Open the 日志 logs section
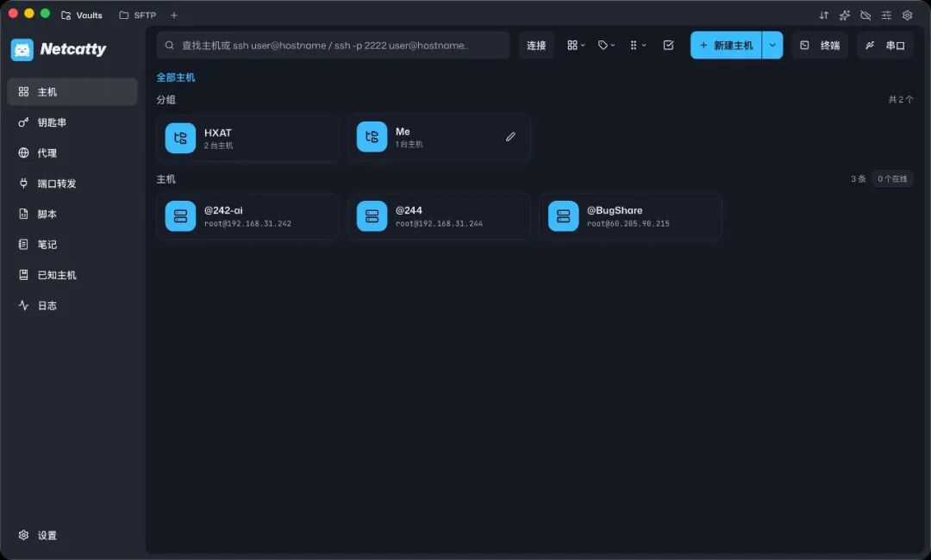 [x=72, y=306]
